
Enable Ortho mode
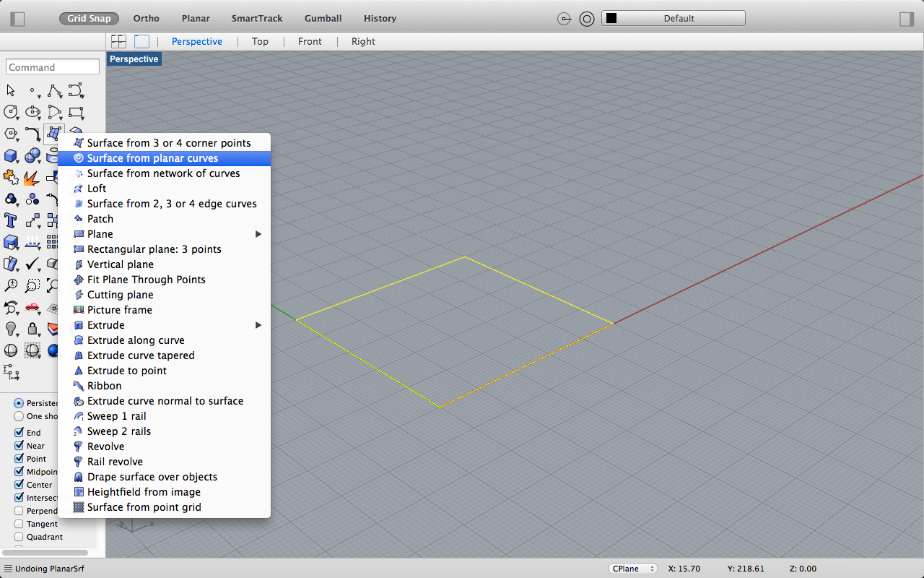click(147, 18)
